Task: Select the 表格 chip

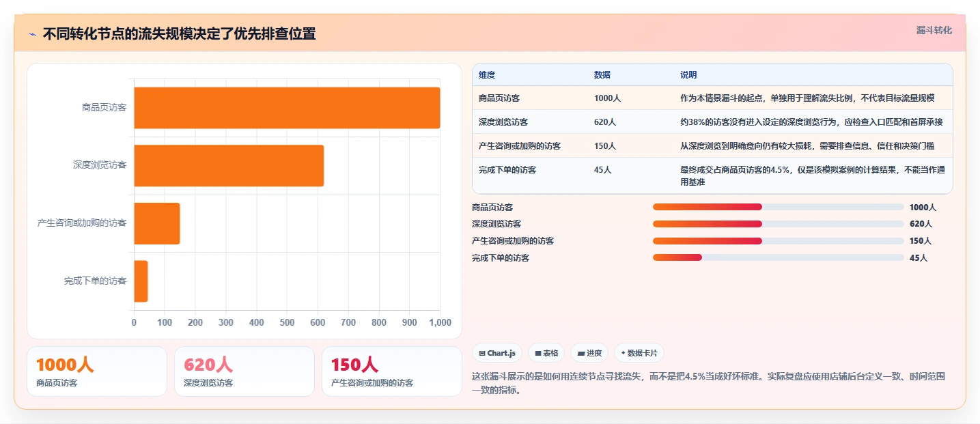Action: [546, 353]
